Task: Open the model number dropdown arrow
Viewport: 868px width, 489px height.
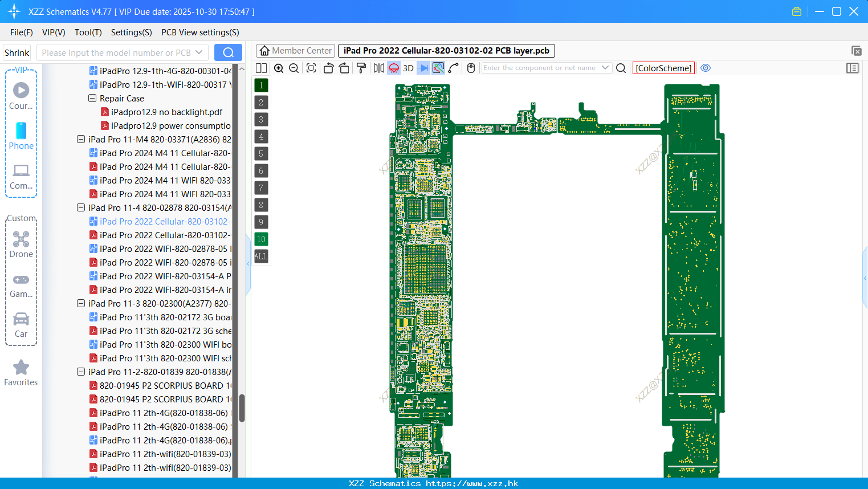Action: [199, 52]
